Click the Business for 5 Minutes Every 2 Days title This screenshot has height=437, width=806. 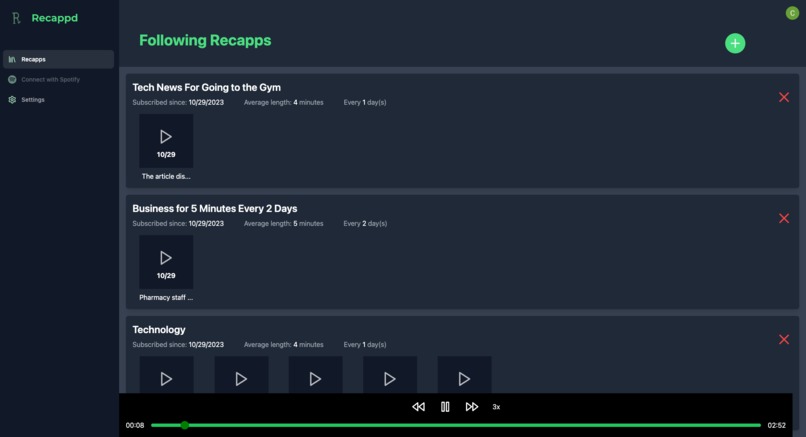coord(215,209)
